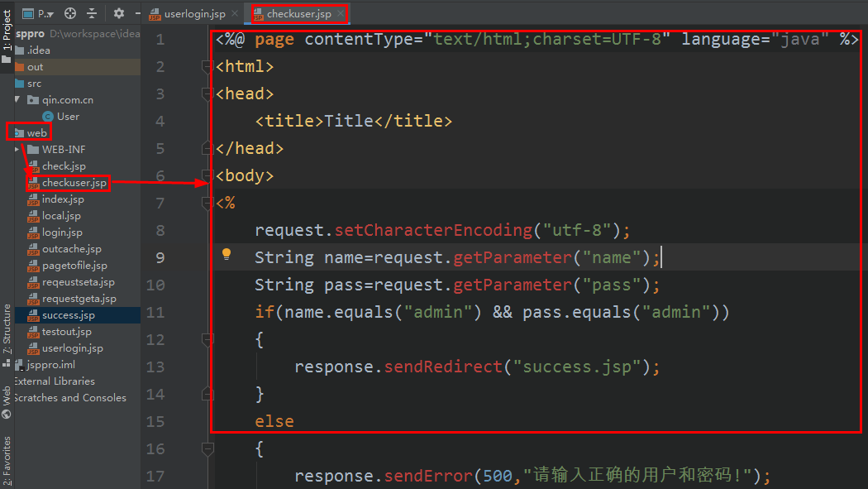
Task: Click the sendRedirect method call
Action: (x=443, y=367)
